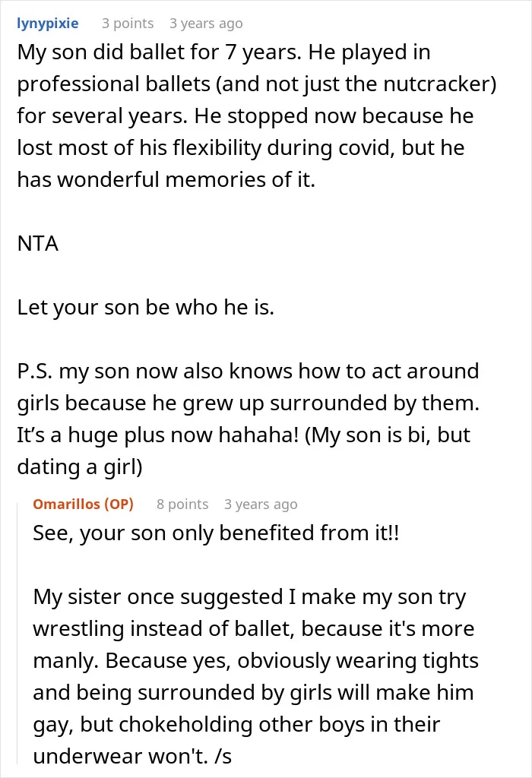Image resolution: width=532 pixels, height=778 pixels.
Task: Open the "3 years ago" permalink beside lynypixie
Action: (x=206, y=24)
